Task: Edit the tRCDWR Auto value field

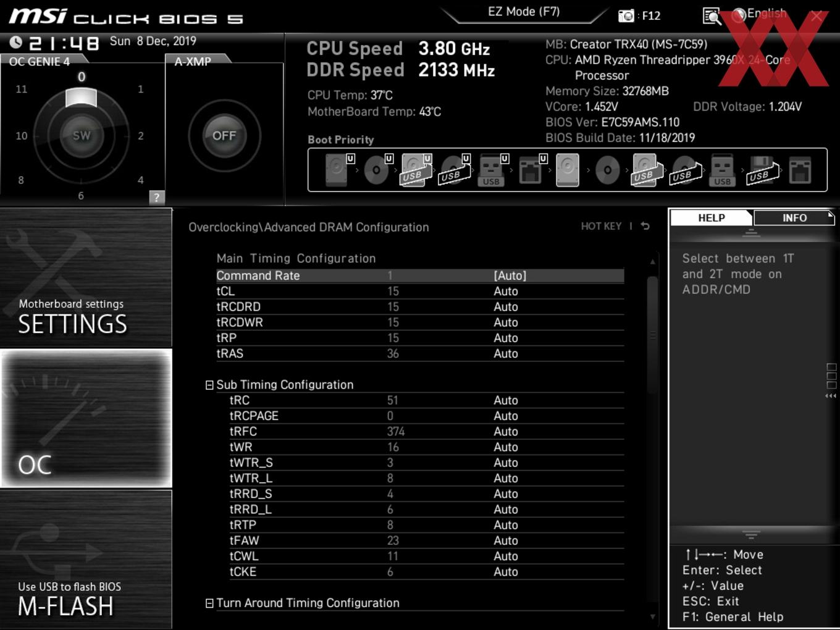Action: coord(506,322)
